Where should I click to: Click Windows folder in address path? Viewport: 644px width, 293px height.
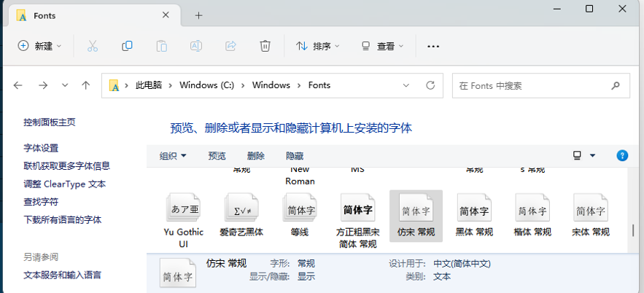[x=271, y=85]
